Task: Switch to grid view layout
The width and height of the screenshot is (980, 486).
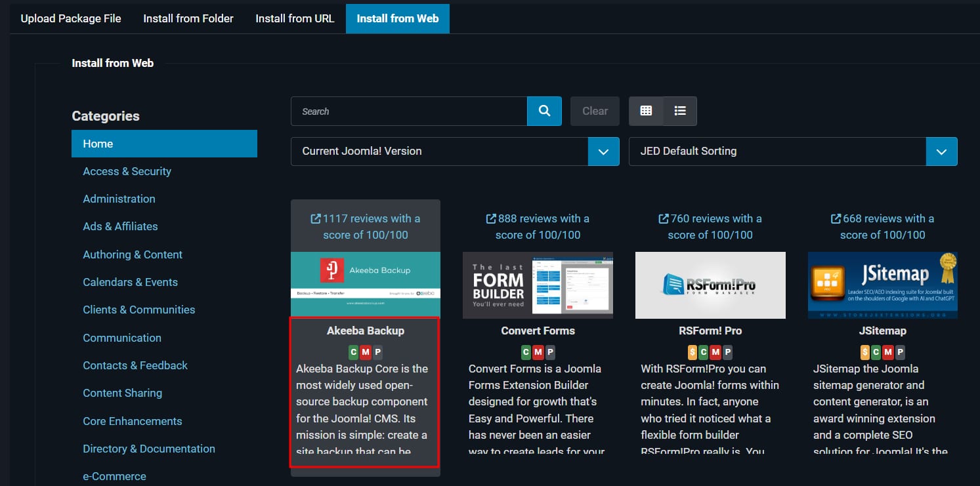Action: 646,111
